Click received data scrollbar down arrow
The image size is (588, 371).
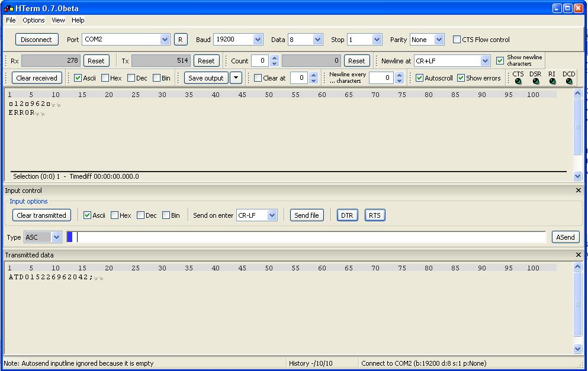tap(577, 175)
